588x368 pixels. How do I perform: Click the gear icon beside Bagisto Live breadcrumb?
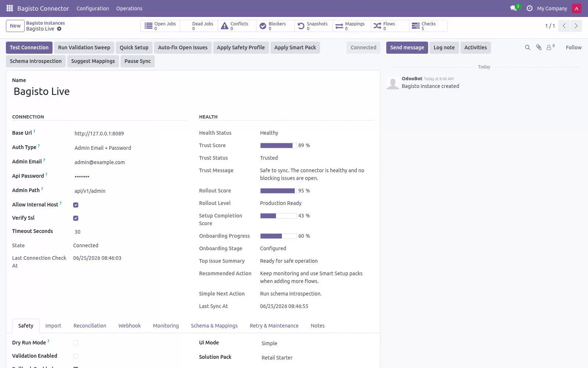pyautogui.click(x=59, y=29)
